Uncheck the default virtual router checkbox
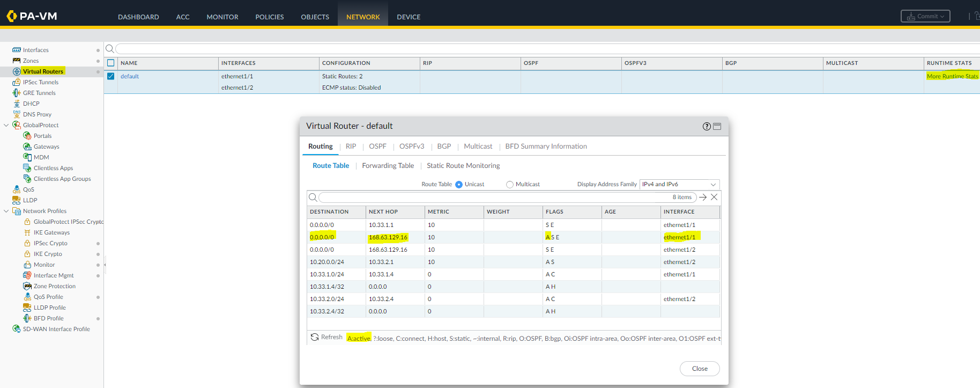 coord(111,76)
